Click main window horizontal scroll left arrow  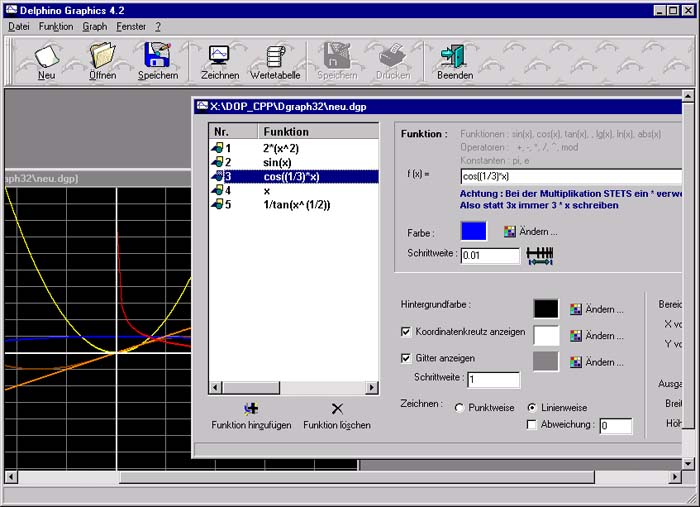pyautogui.click(x=11, y=477)
